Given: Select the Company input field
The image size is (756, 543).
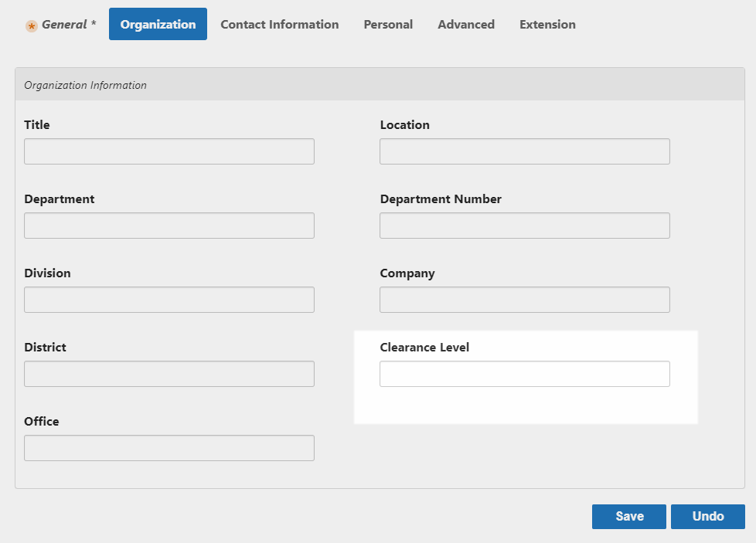Looking at the screenshot, I should pyautogui.click(x=524, y=300).
